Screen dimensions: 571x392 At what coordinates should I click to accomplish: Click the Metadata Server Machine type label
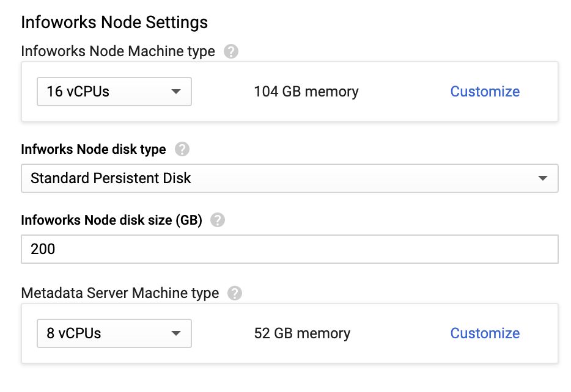(120, 293)
